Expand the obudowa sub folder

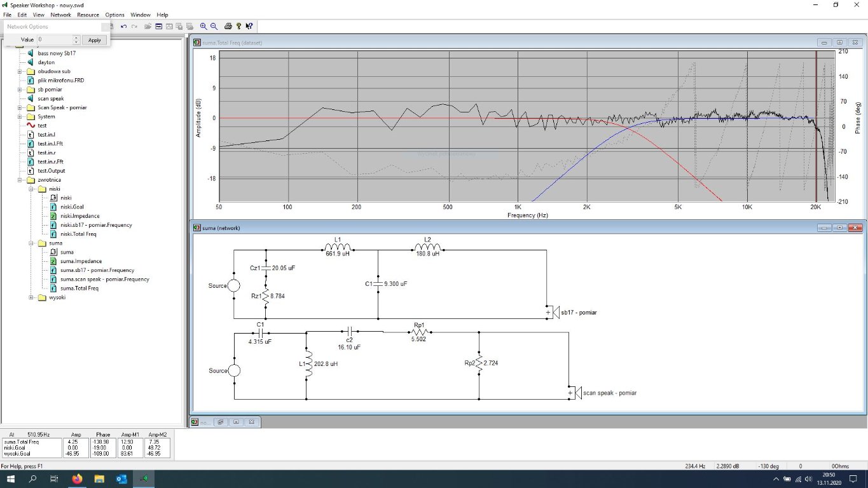click(x=21, y=72)
